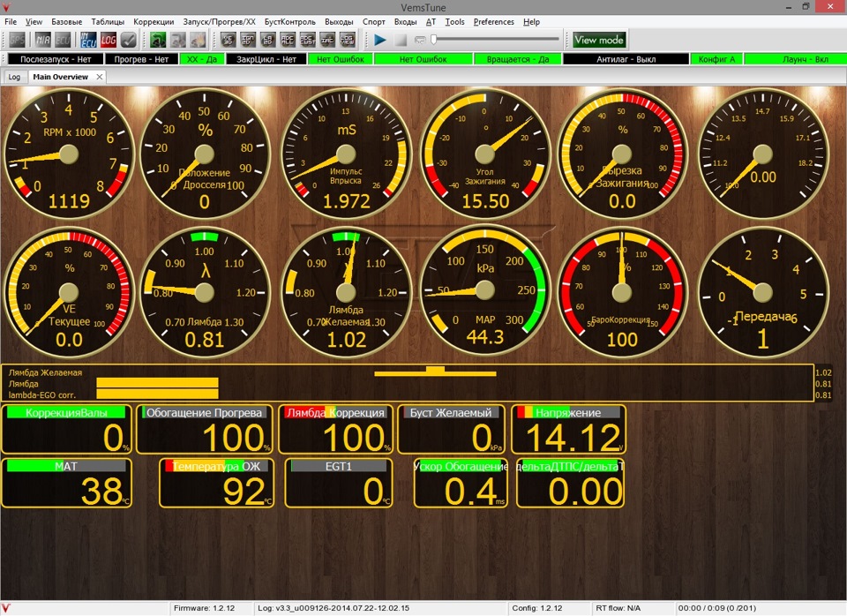This screenshot has height=616, width=847.
Task: Click the Firmware: 1.2.12 status text
Action: [x=204, y=608]
